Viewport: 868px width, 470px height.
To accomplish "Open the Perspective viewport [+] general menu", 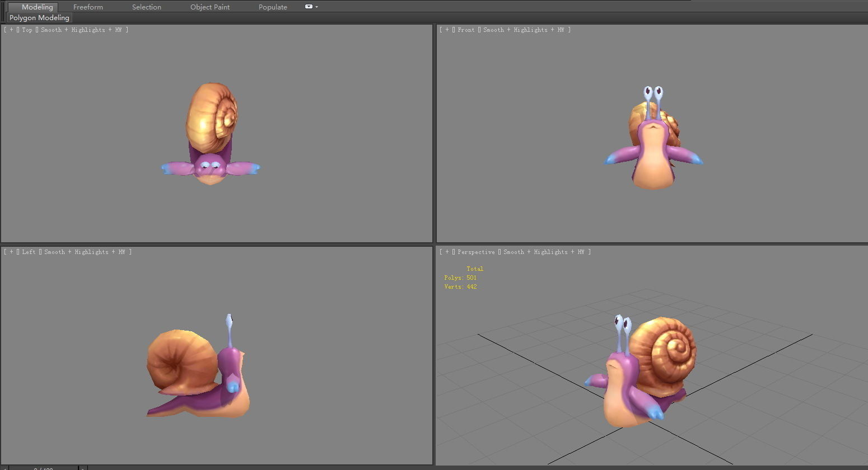I will click(x=447, y=252).
